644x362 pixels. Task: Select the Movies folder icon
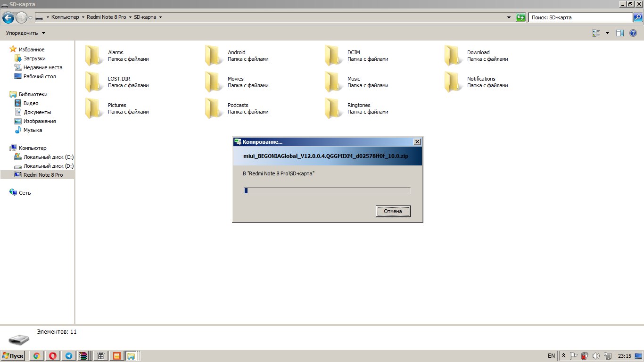point(214,82)
